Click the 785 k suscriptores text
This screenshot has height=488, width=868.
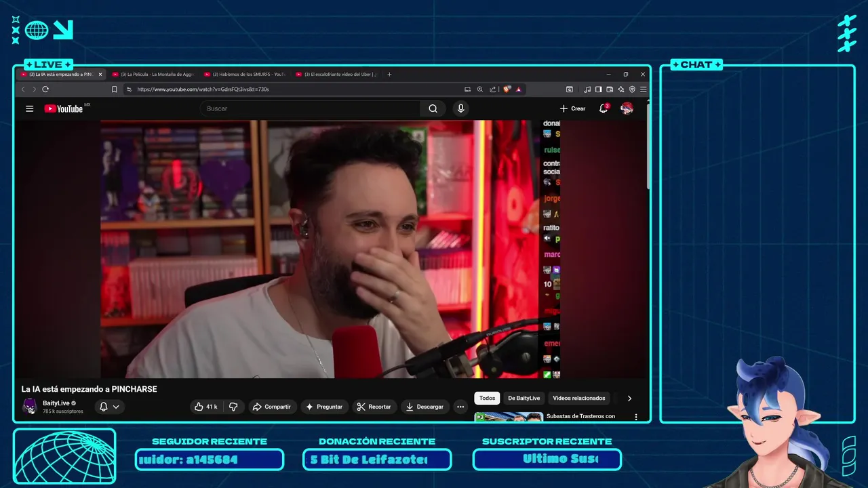click(x=63, y=411)
